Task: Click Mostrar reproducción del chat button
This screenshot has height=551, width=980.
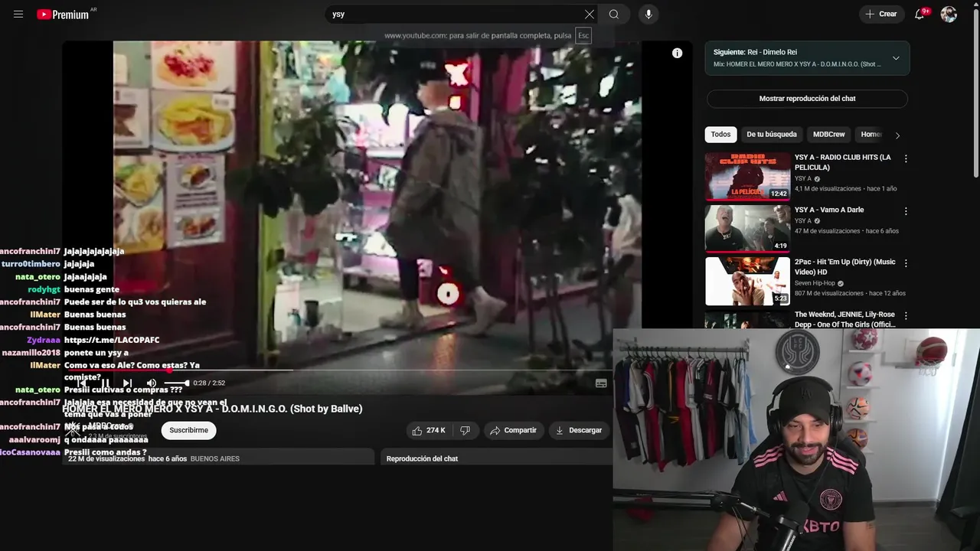Action: pyautogui.click(x=807, y=99)
